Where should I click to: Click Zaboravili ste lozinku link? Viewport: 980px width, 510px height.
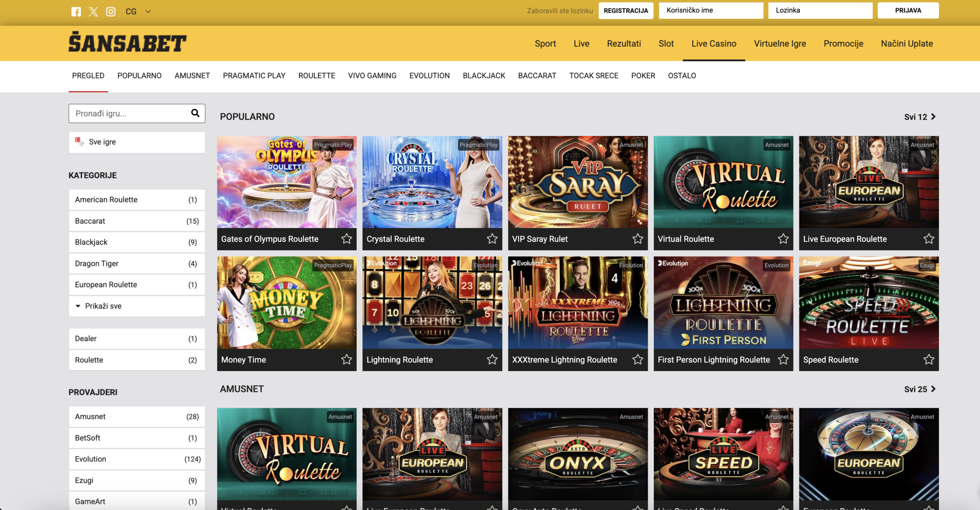560,11
